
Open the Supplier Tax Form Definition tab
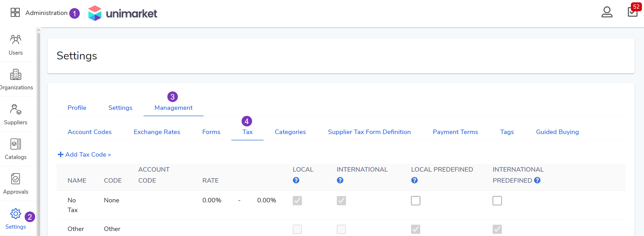369,132
